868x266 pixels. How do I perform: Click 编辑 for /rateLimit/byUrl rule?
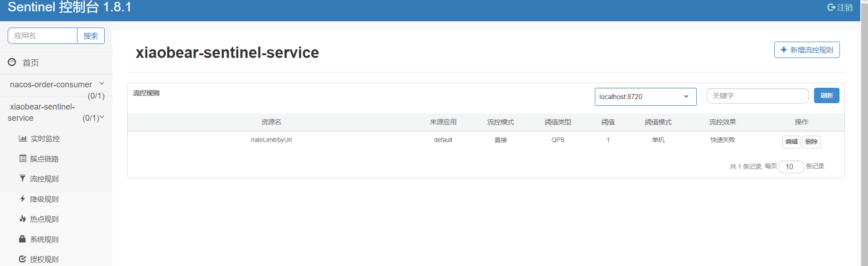[x=791, y=142]
